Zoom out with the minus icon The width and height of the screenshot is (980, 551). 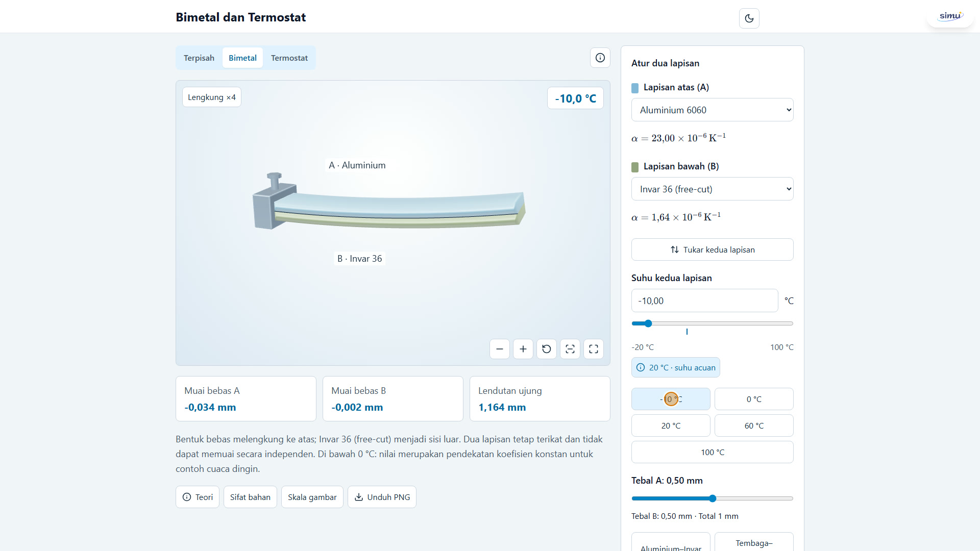coord(500,349)
